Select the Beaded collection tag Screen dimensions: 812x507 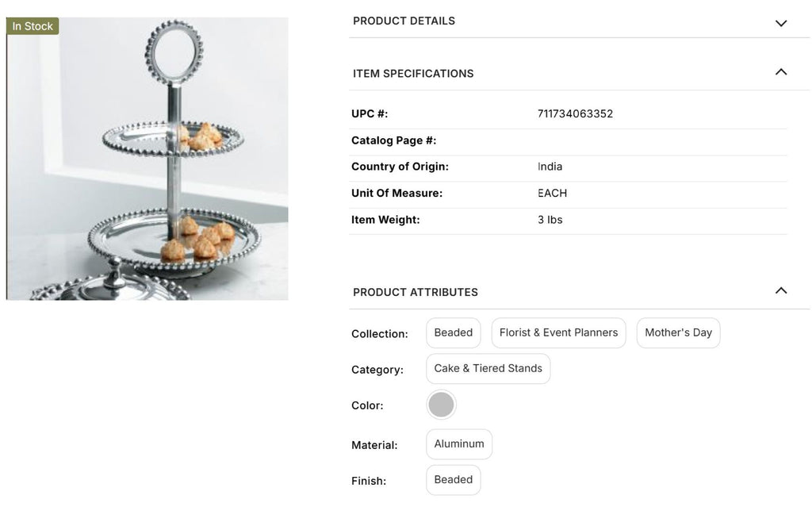pos(454,333)
